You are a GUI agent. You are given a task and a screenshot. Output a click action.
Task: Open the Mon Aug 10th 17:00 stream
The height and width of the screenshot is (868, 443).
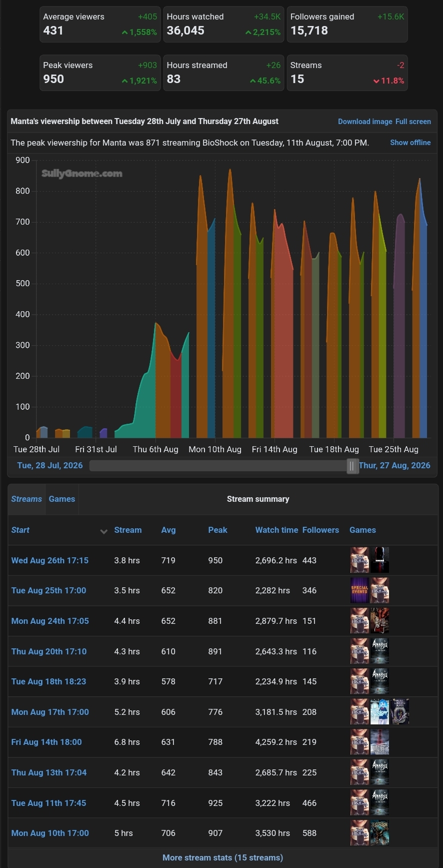[50, 833]
